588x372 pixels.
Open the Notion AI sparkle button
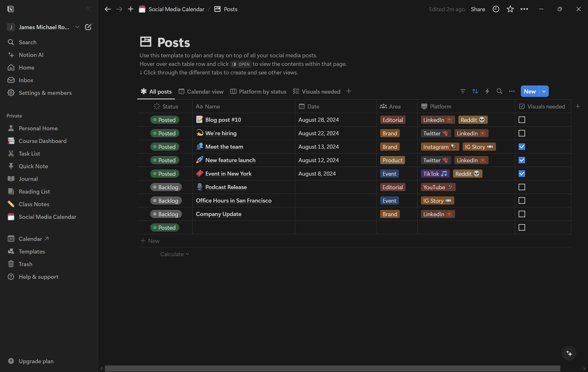click(x=569, y=353)
